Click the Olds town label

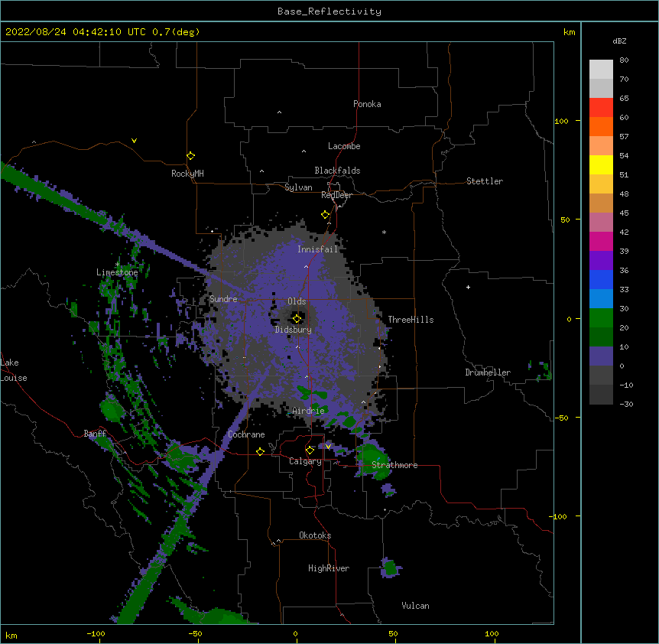[297, 301]
